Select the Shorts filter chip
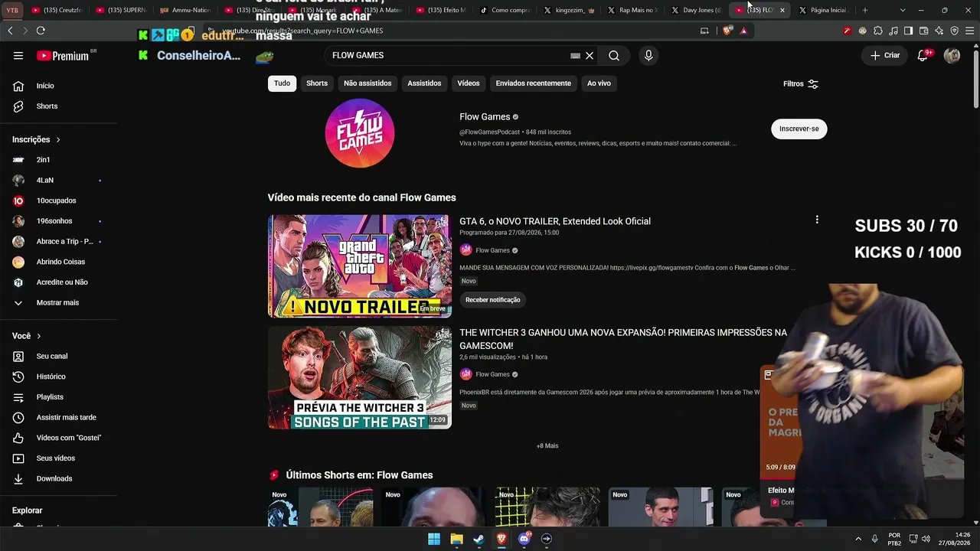 pyautogui.click(x=317, y=83)
